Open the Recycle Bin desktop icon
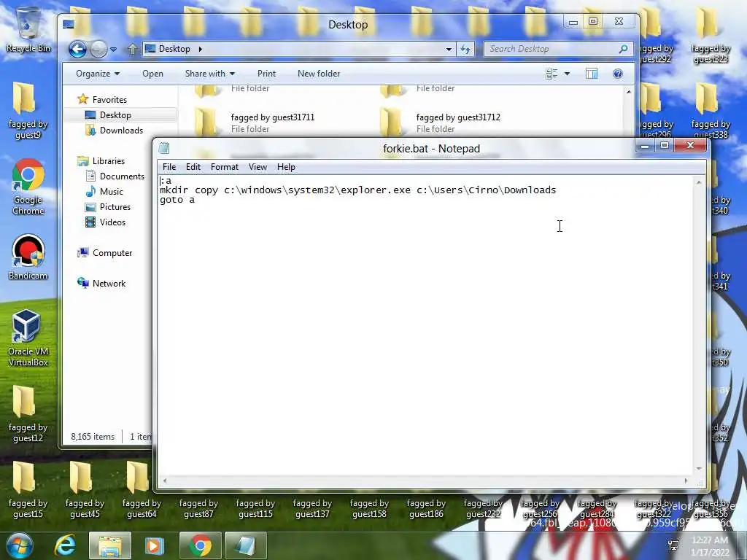The height and width of the screenshot is (560, 747). pyautogui.click(x=28, y=29)
